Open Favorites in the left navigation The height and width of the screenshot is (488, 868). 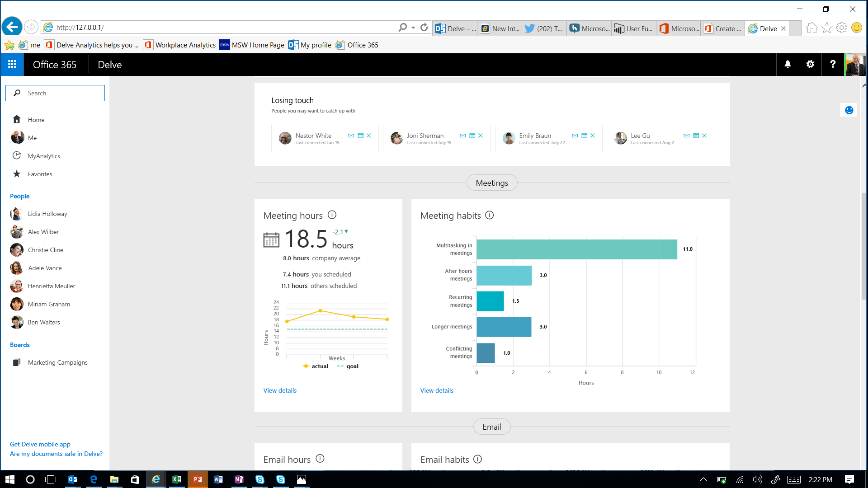[x=40, y=174]
